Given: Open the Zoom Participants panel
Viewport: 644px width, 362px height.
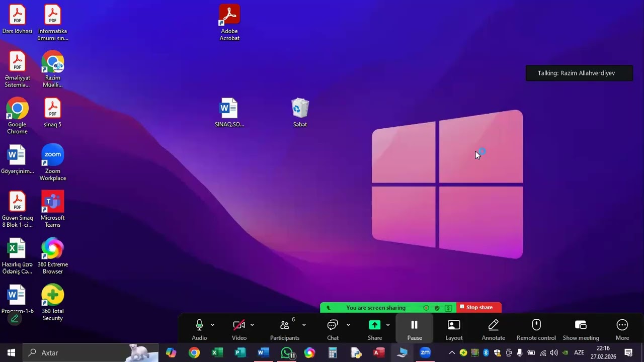Looking at the screenshot, I should tap(285, 329).
